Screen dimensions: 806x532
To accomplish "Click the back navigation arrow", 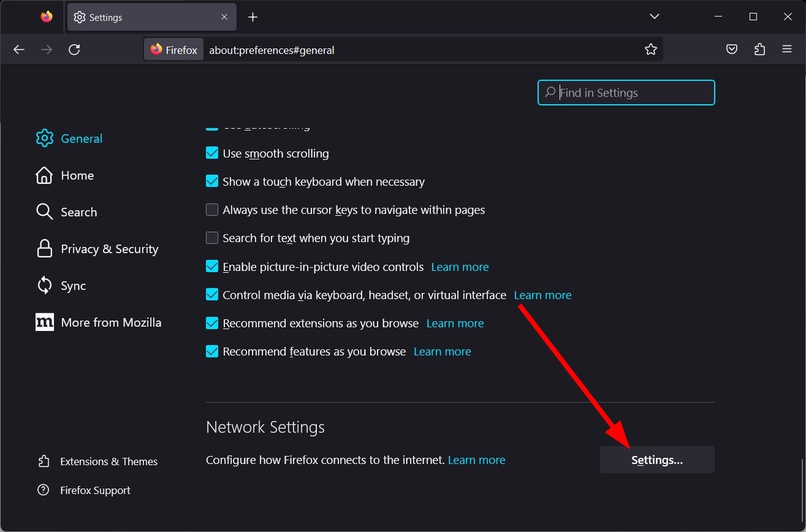I will 18,49.
